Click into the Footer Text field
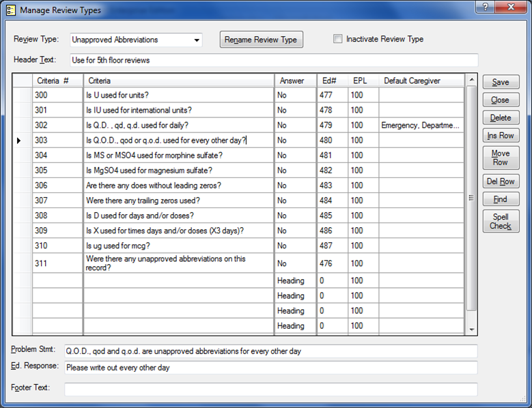The image size is (532, 408). [270, 389]
